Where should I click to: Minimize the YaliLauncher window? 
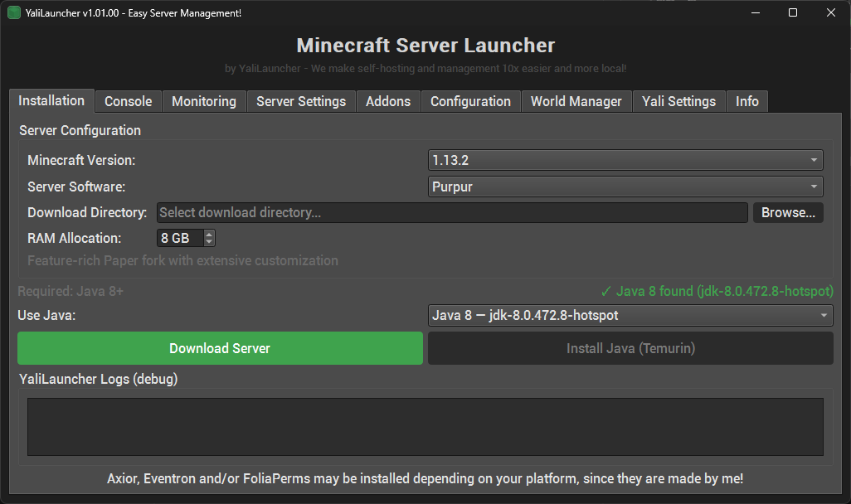tap(755, 13)
